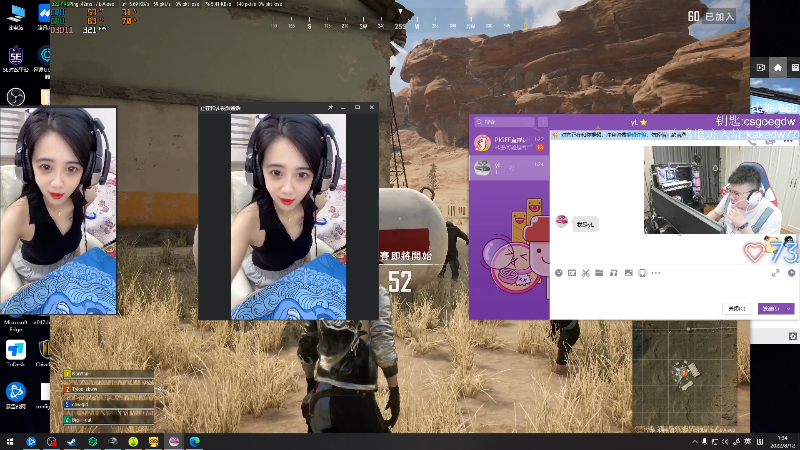The height and width of the screenshot is (450, 800).
Task: Pin the video preview window
Action: pyautogui.click(x=330, y=108)
